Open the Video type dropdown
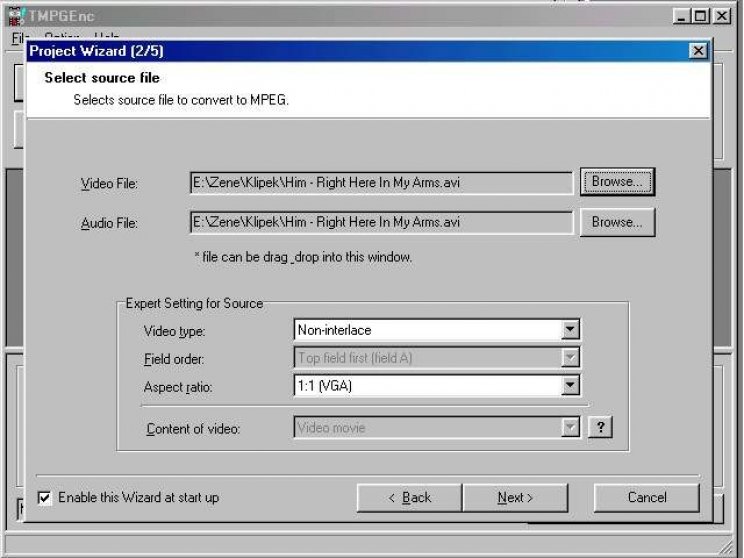Viewport: 744px width, 558px height. [570, 329]
